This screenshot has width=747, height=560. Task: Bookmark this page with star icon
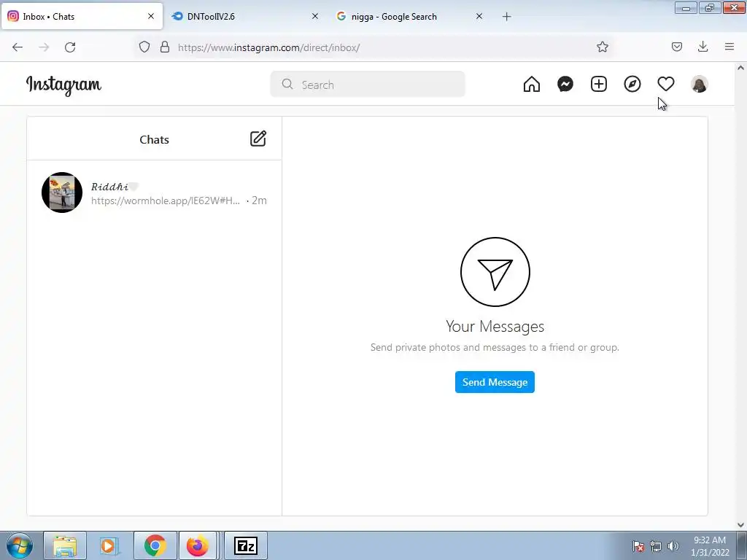pyautogui.click(x=602, y=47)
